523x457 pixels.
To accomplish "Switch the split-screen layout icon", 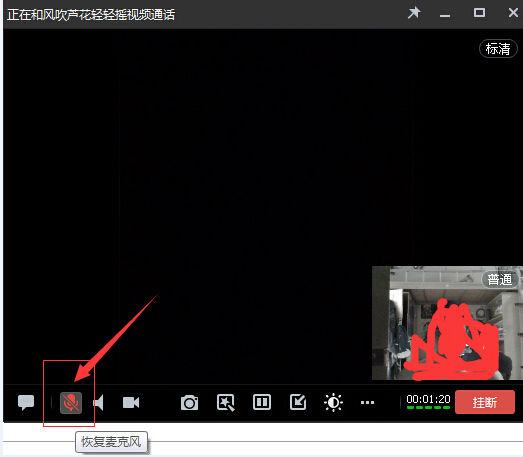I will [x=262, y=402].
